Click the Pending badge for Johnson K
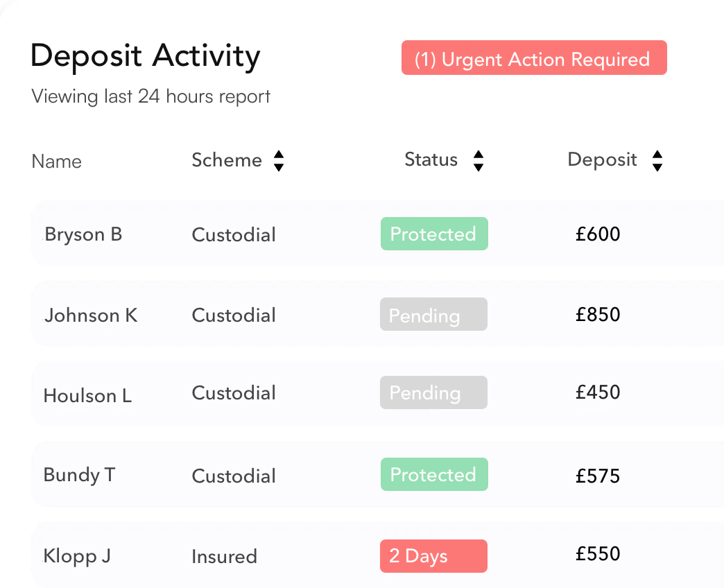 click(433, 314)
